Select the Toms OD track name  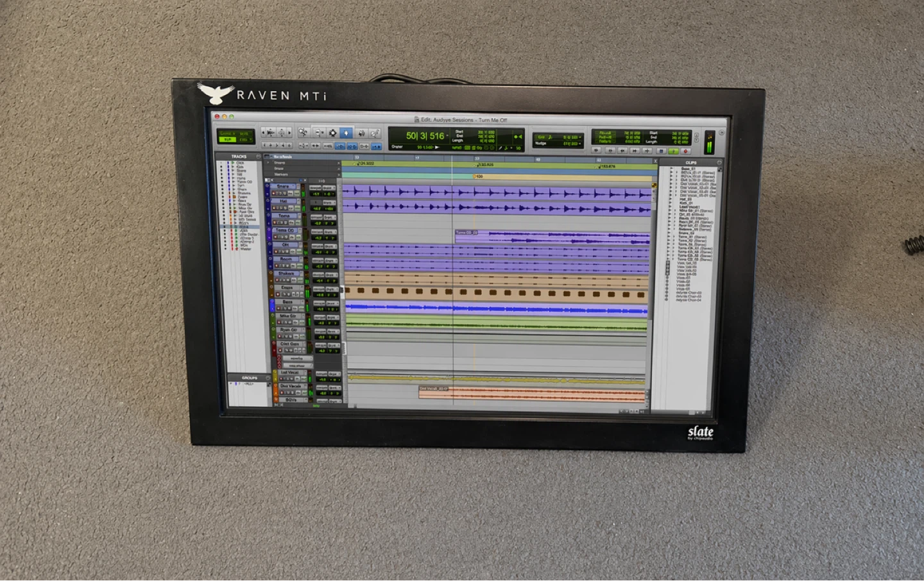284,230
